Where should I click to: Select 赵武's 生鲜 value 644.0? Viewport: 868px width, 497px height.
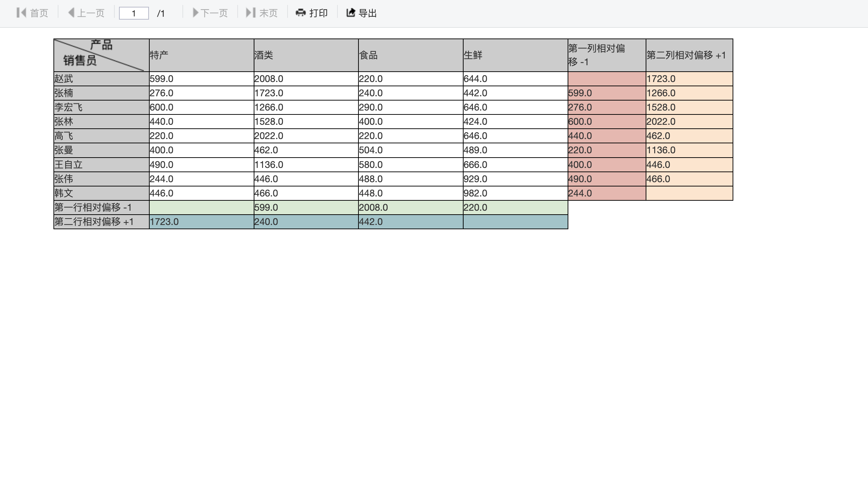click(x=516, y=79)
